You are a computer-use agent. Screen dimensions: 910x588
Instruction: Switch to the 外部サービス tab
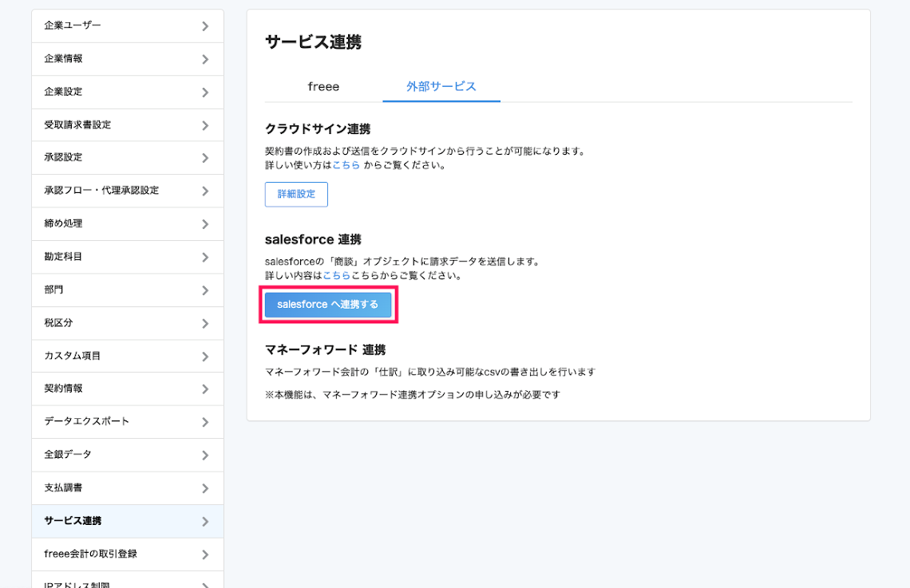coord(441,86)
